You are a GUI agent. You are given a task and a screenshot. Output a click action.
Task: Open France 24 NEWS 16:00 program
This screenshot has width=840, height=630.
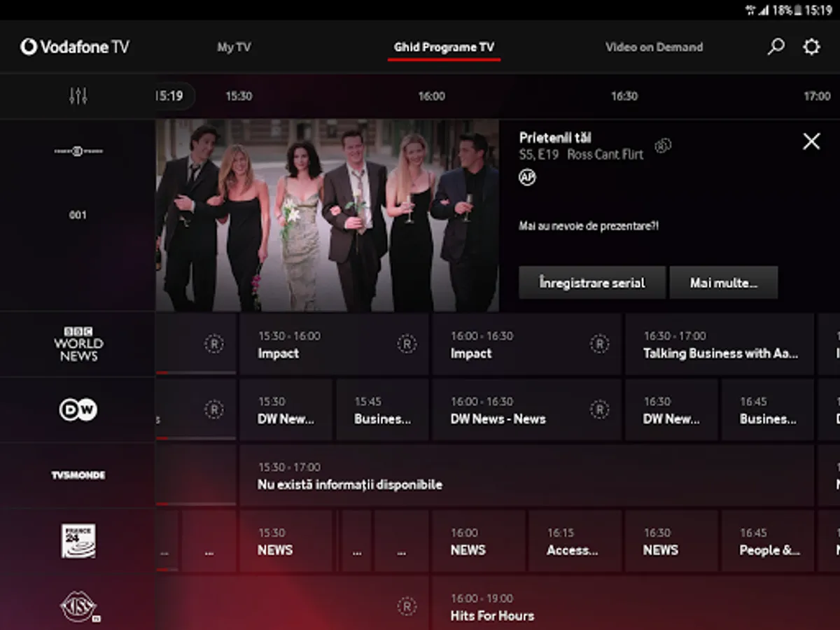(x=478, y=541)
